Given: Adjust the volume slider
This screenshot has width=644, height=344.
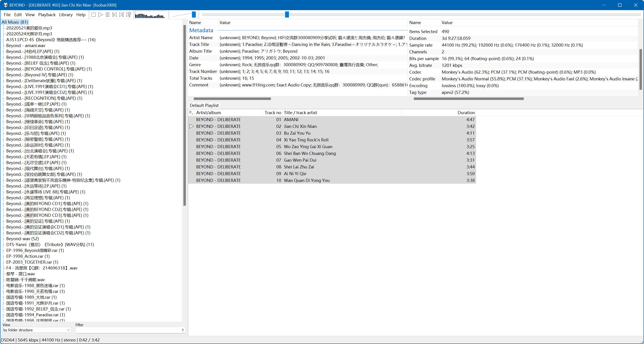Looking at the screenshot, I should click(x=194, y=15).
